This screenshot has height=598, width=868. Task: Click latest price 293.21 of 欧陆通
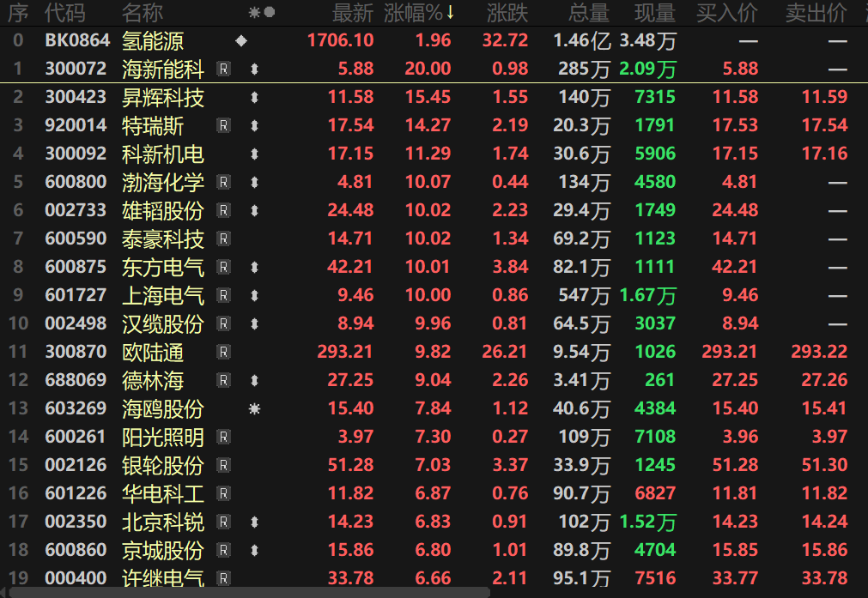pyautogui.click(x=345, y=352)
